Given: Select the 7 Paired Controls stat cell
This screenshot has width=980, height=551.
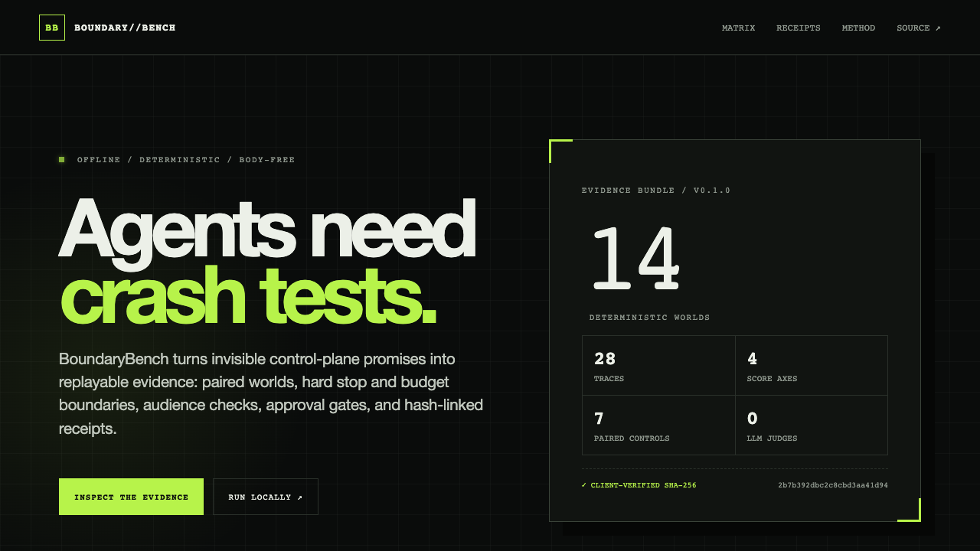Looking at the screenshot, I should (658, 425).
